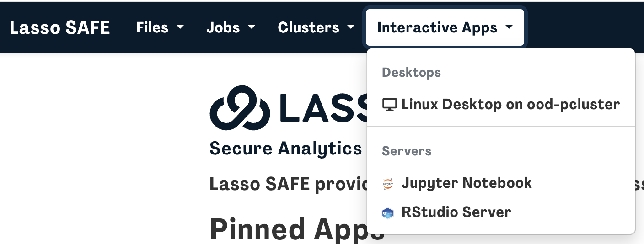Collapse the Interactive Apps dropdown
The height and width of the screenshot is (244, 644).
point(445,27)
